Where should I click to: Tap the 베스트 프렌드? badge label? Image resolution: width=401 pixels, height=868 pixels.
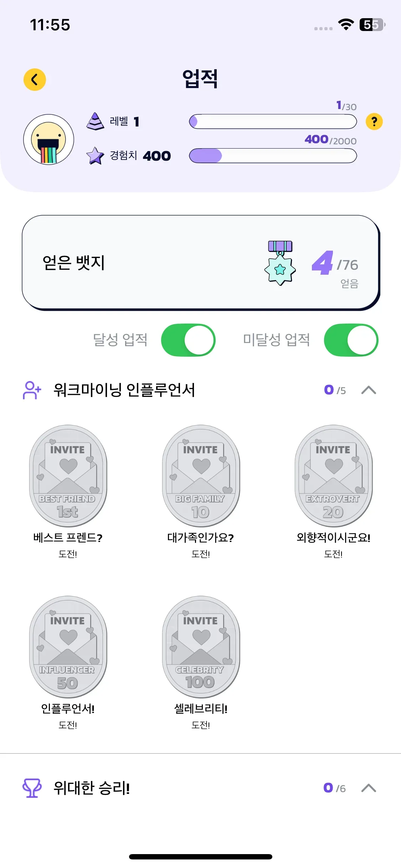coord(68,537)
